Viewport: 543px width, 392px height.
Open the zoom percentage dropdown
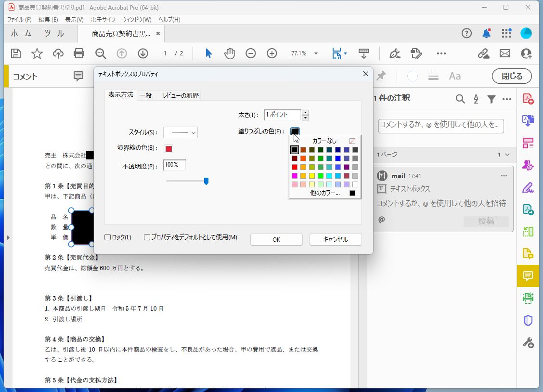(316, 53)
